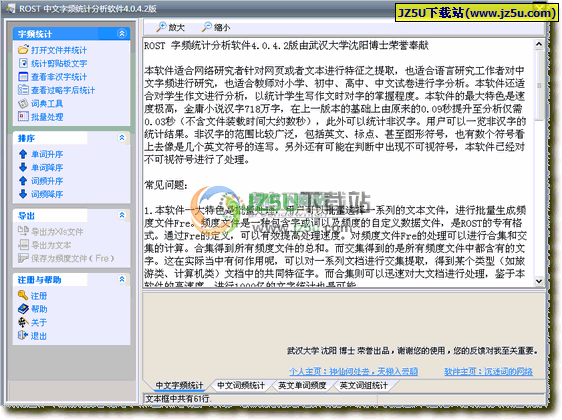Click the 单词降序 down arrow icon
562x420 pixels.
click(23, 167)
